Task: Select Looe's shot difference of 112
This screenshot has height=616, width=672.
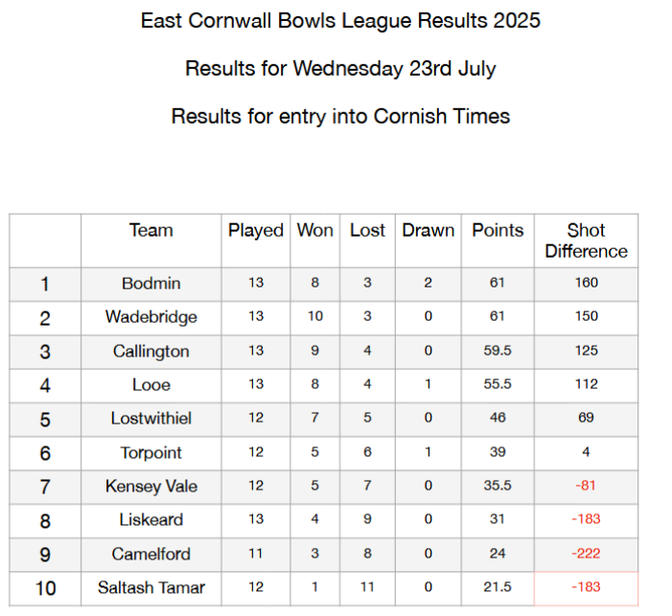Action: click(x=586, y=385)
